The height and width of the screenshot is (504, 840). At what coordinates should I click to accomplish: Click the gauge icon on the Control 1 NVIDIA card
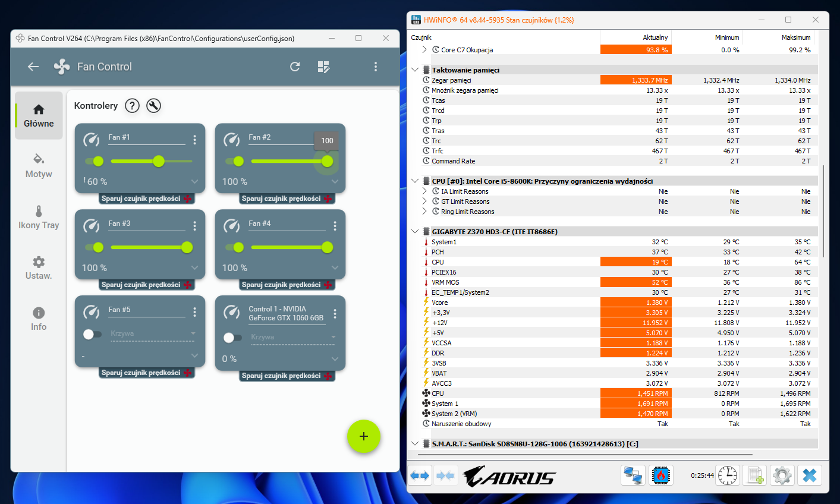click(x=231, y=313)
